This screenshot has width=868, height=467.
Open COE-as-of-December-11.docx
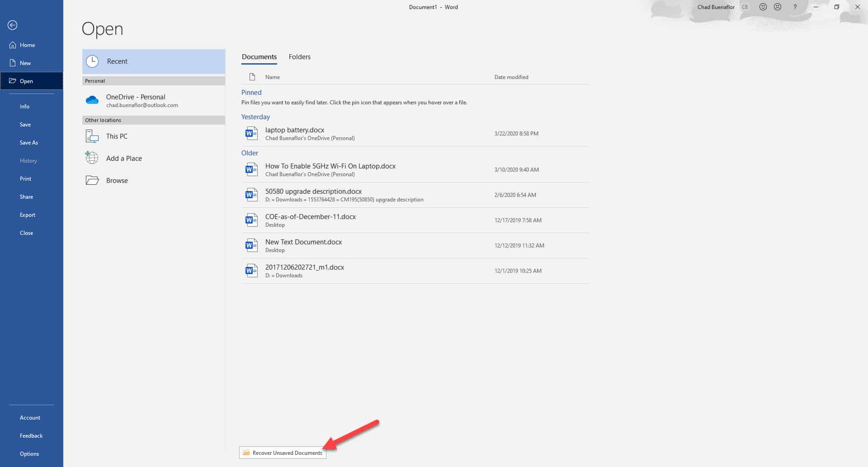415,220
